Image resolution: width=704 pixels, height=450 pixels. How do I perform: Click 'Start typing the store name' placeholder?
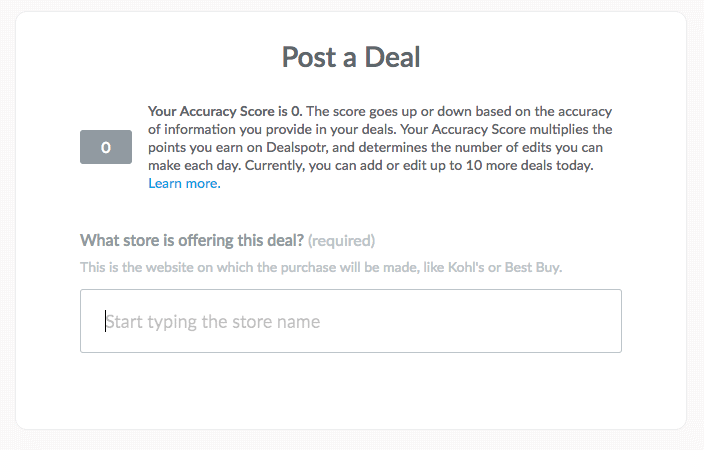tap(213, 322)
